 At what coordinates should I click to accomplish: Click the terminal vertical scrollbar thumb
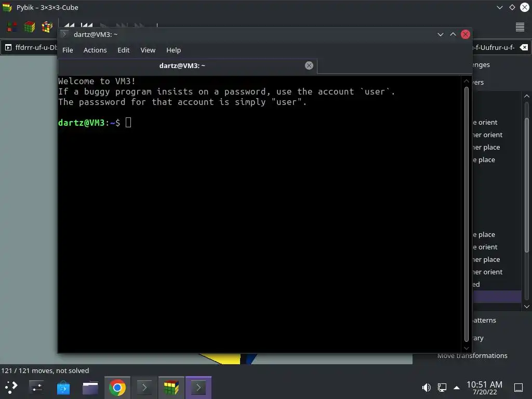466,215
